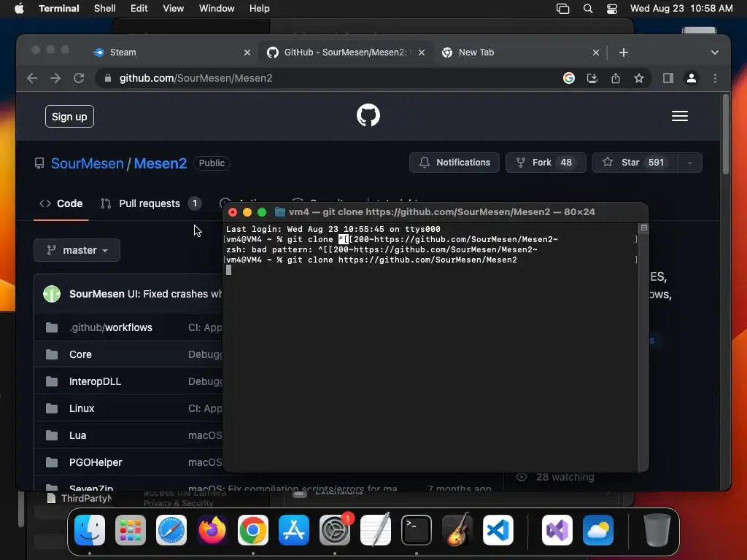The width and height of the screenshot is (747, 560).
Task: Launch Firefox from the Dock
Action: click(x=212, y=530)
